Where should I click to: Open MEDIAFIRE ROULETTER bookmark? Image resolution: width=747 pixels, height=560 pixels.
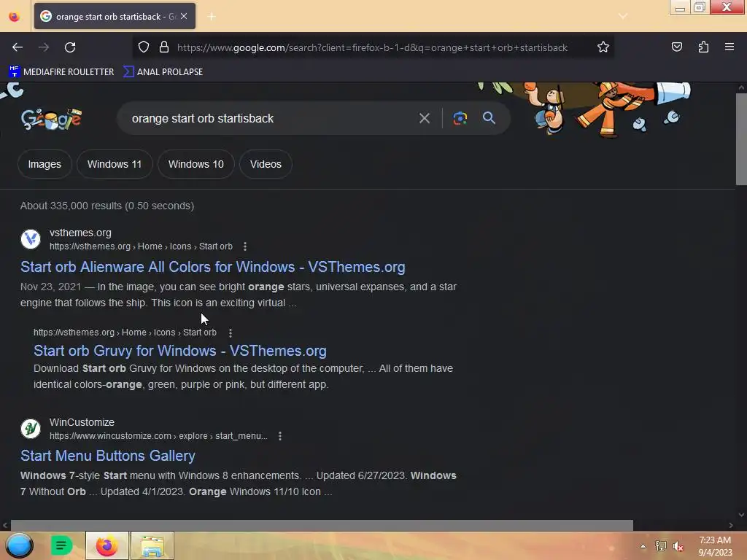point(61,72)
